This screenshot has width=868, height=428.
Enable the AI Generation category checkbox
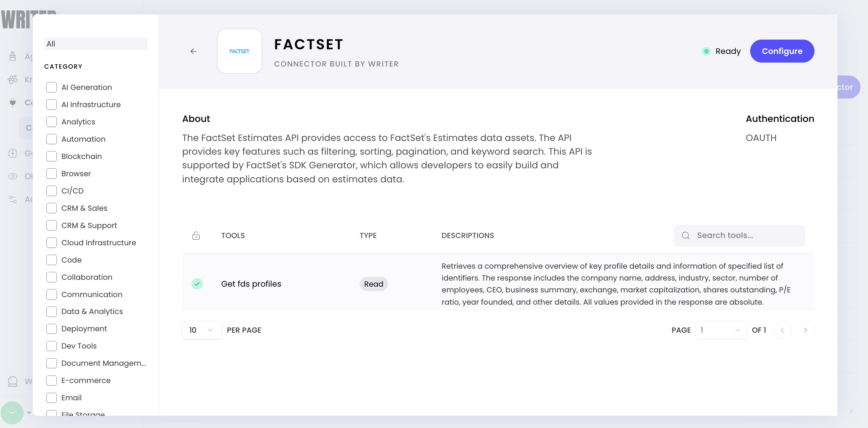tap(52, 87)
